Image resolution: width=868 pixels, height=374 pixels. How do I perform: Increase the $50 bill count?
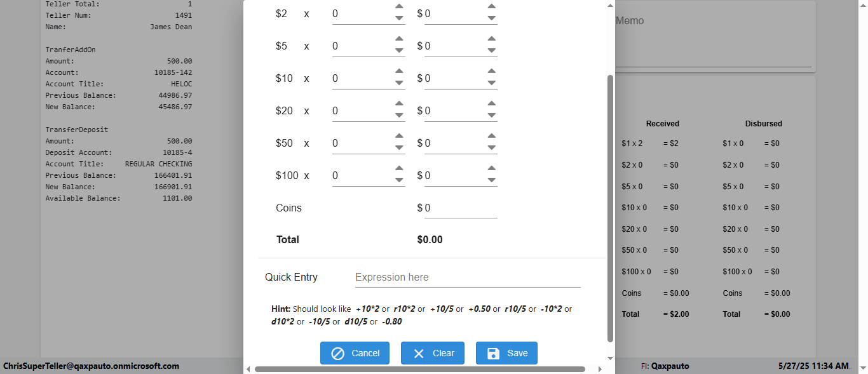(399, 137)
